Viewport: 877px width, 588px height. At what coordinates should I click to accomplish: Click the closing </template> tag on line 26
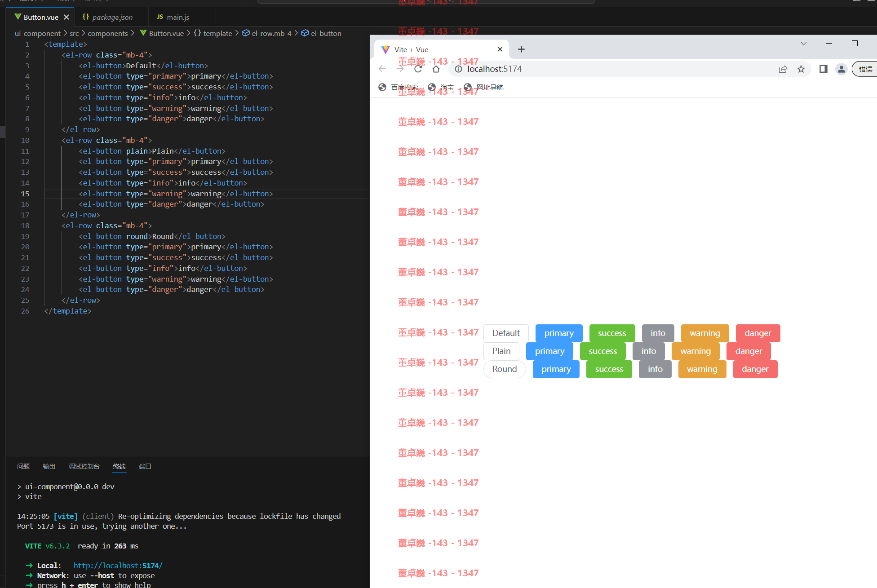pos(68,311)
